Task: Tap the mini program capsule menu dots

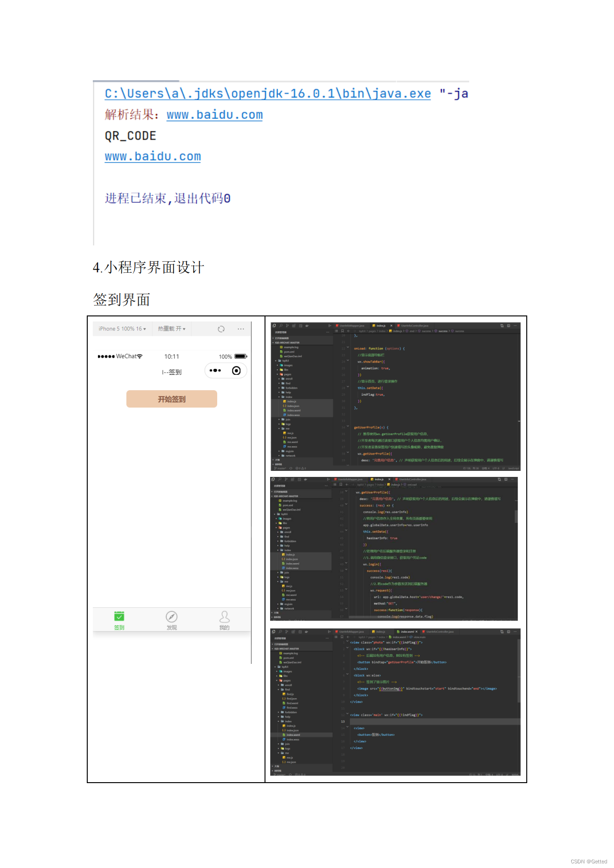Action: (x=215, y=370)
